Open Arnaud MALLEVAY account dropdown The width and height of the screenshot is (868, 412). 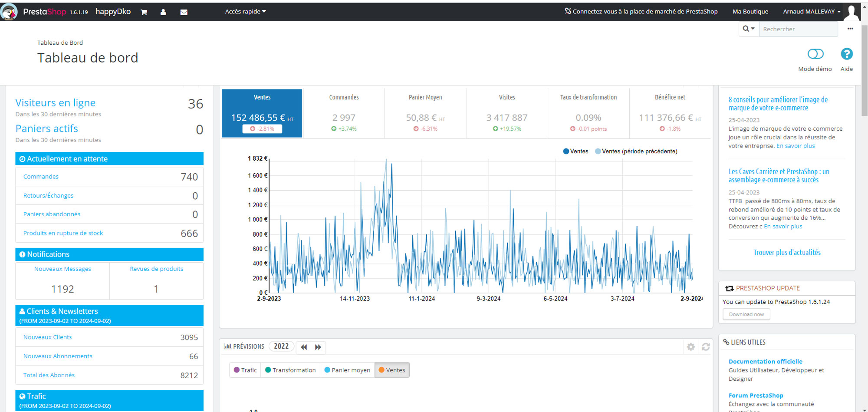812,12
